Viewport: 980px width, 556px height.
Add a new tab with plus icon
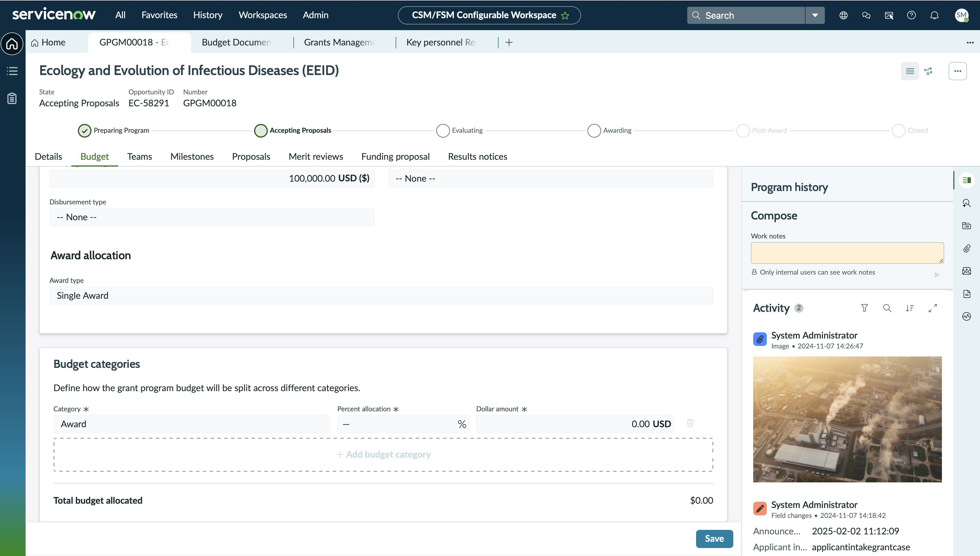coord(509,42)
